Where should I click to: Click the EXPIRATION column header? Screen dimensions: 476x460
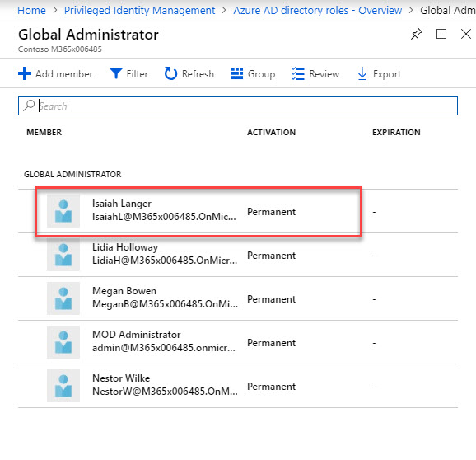pyautogui.click(x=396, y=133)
